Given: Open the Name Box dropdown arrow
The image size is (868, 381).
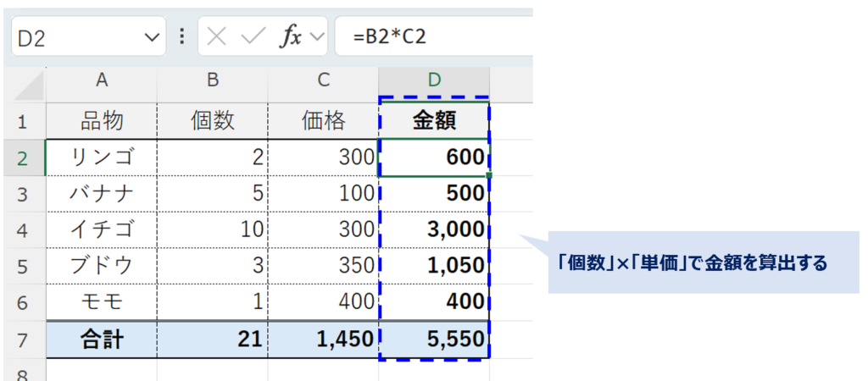Looking at the screenshot, I should 151,37.
